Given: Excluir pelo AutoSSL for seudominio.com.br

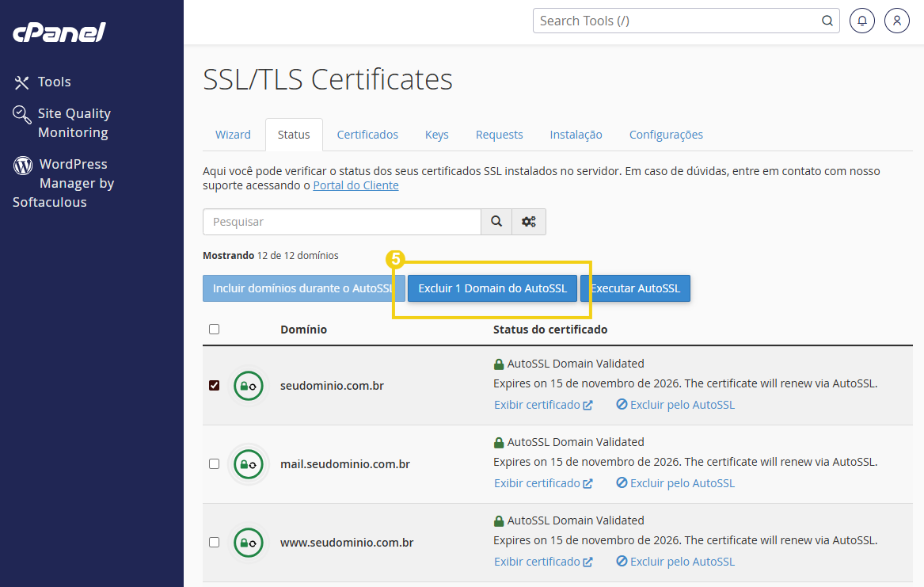Looking at the screenshot, I should click(x=675, y=405).
